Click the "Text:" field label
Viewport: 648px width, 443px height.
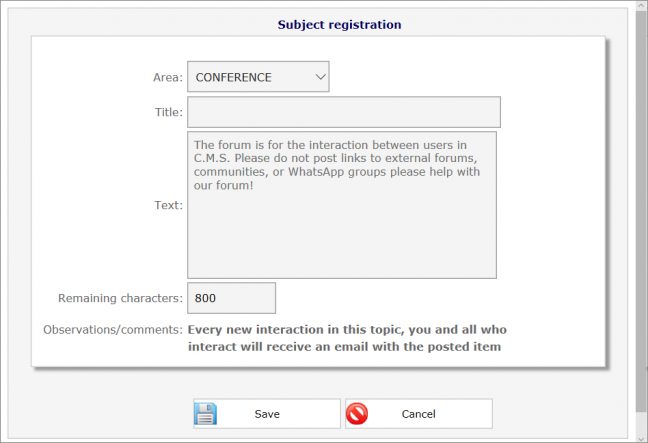[x=168, y=205]
